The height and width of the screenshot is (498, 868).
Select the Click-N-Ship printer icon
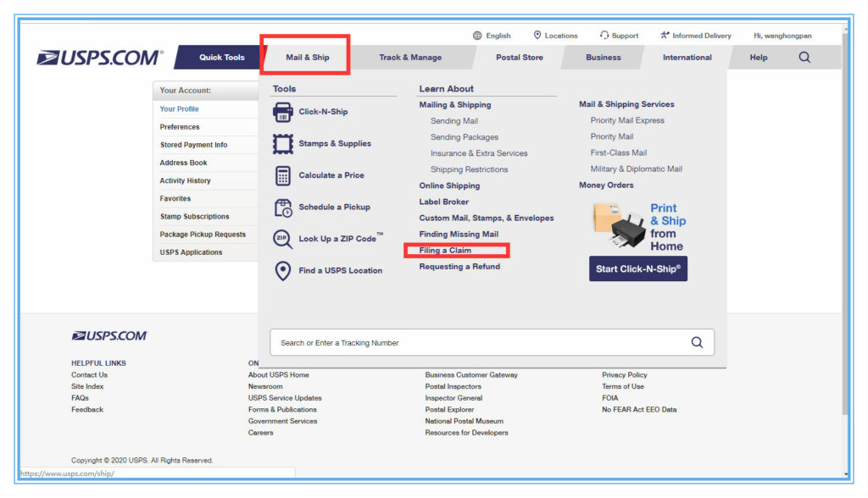coord(281,111)
